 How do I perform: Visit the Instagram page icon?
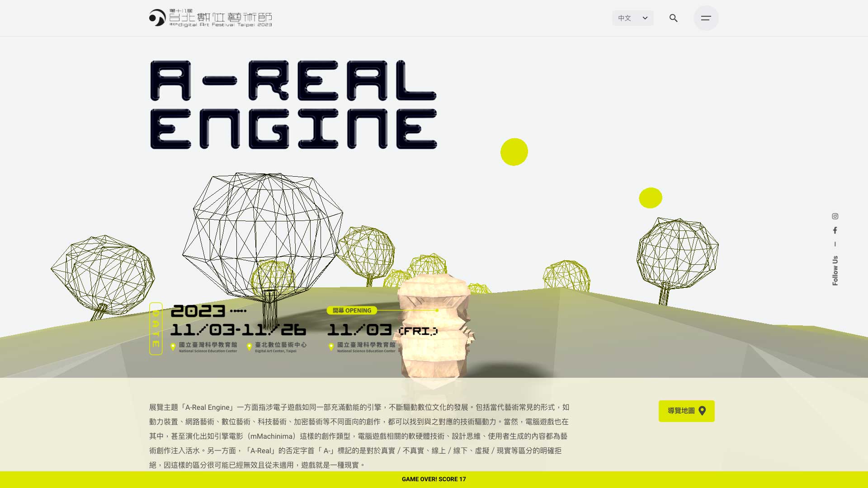tap(835, 216)
